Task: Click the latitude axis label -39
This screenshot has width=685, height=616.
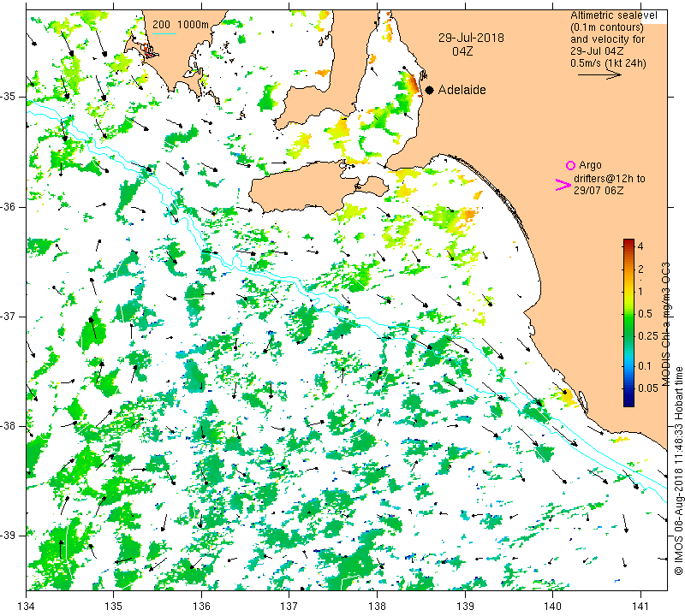Action: (9, 536)
